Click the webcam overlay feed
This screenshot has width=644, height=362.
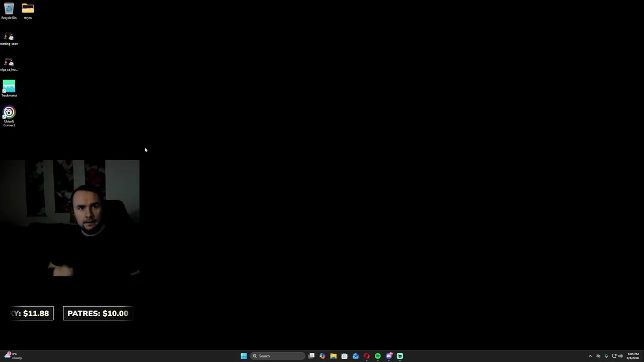coord(70,219)
